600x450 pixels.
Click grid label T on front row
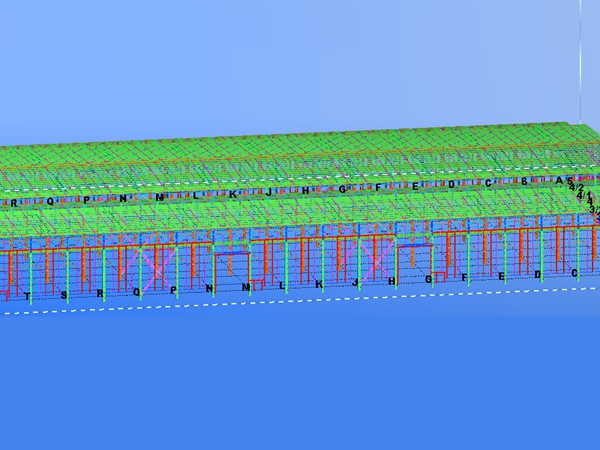[26, 297]
